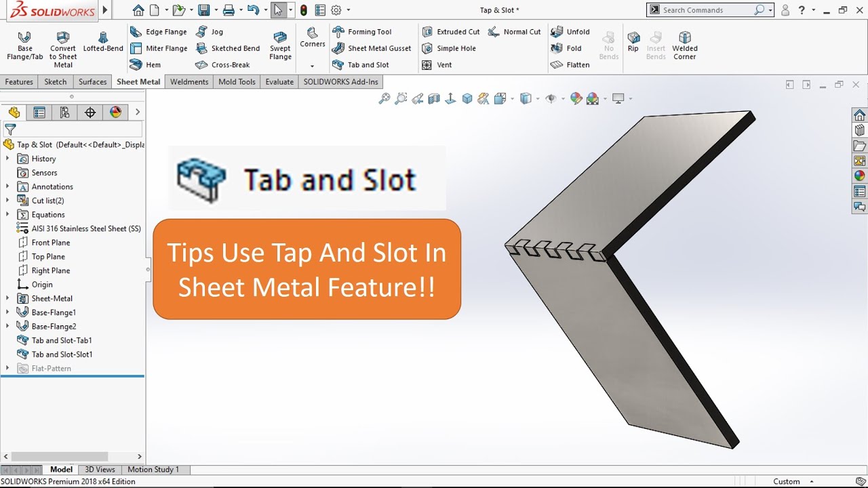Click the Cross-Break tool
Screen dimensions: 868x488
[222, 65]
